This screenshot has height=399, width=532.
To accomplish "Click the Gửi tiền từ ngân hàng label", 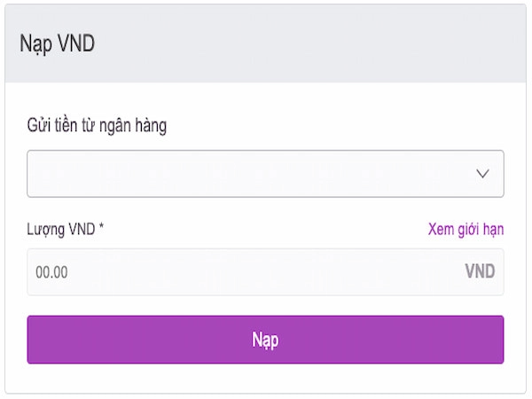I will click(x=97, y=126).
